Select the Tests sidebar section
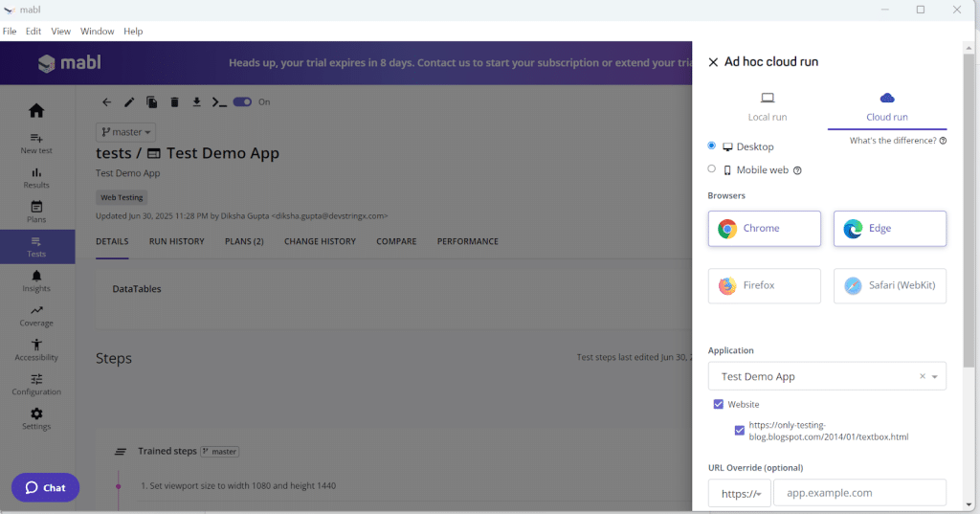This screenshot has height=514, width=980. (x=36, y=246)
